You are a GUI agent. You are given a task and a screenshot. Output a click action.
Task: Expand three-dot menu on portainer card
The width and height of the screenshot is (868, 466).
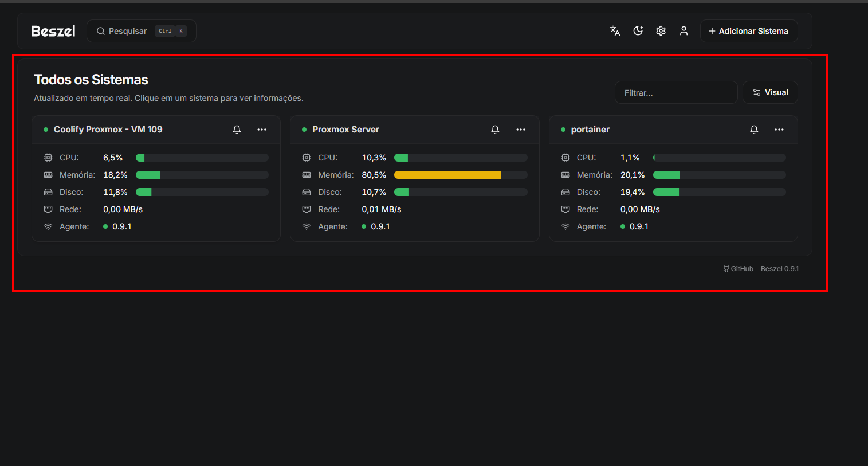[779, 130]
